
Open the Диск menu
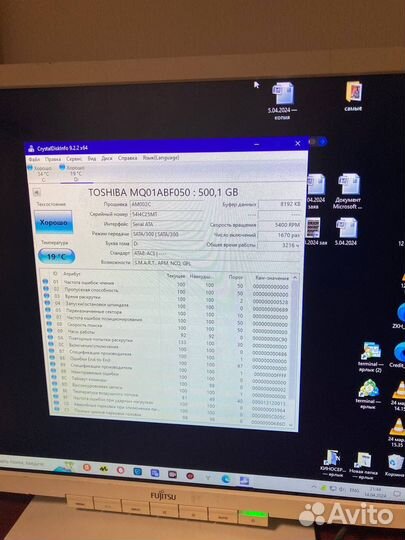(107, 158)
